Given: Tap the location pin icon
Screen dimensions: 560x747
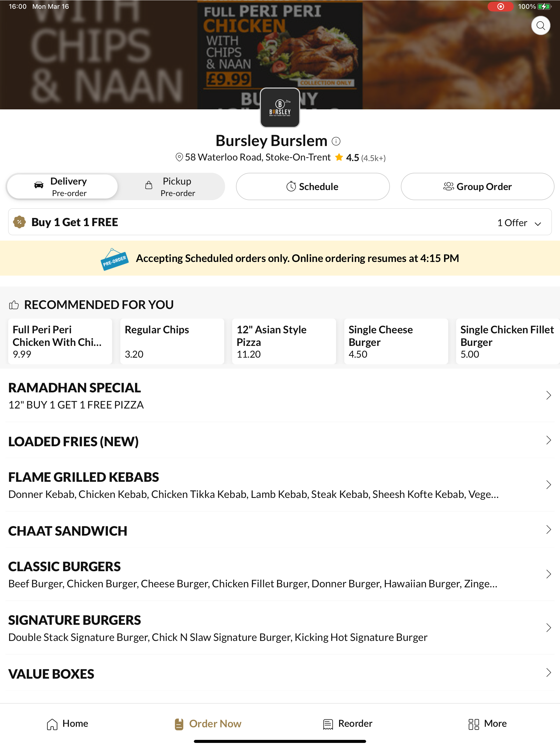Looking at the screenshot, I should [x=179, y=157].
